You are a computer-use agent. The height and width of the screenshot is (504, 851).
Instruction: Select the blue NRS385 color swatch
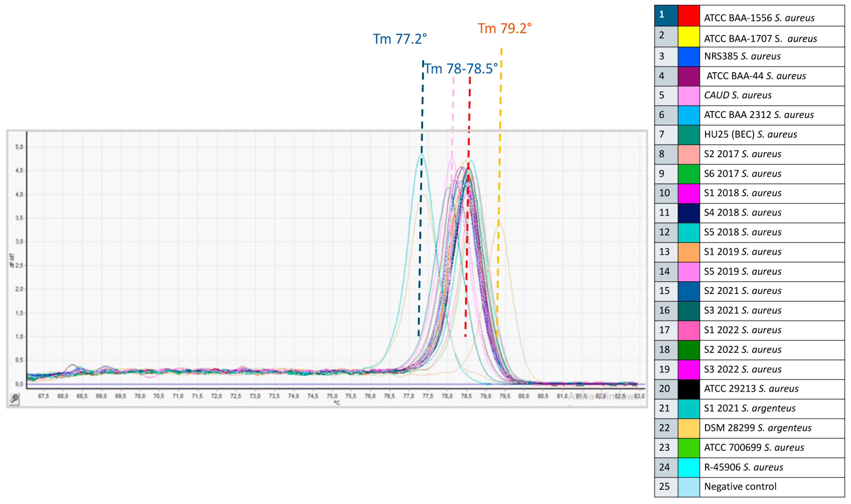[689, 57]
